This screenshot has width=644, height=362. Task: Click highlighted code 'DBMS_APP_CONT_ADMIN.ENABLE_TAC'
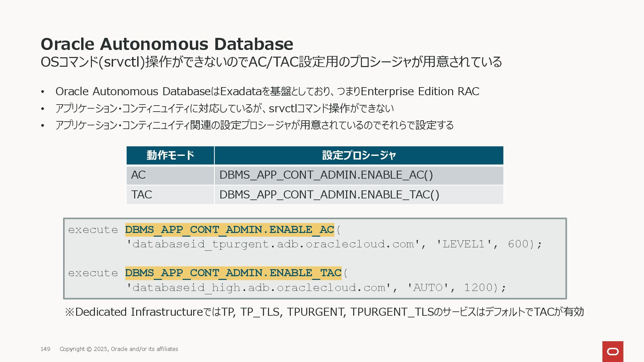233,273
